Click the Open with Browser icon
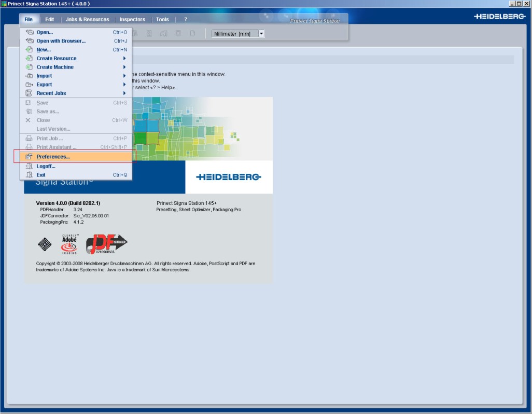The image size is (532, 414). [x=30, y=41]
